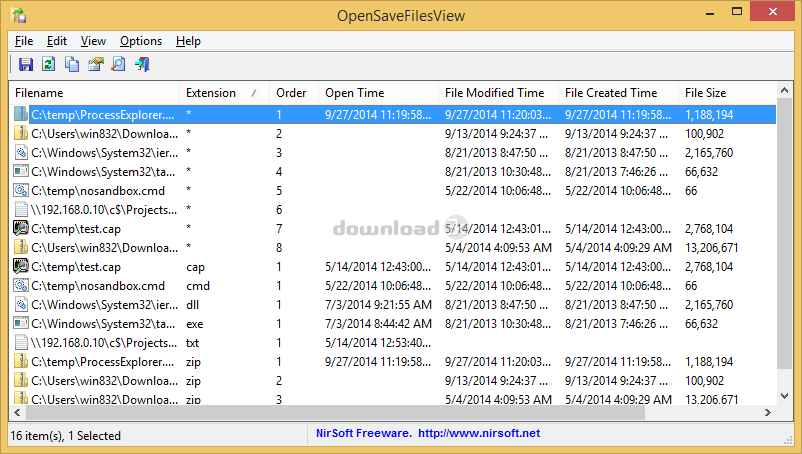
Task: Sort by the Open Time column header
Action: click(x=378, y=93)
